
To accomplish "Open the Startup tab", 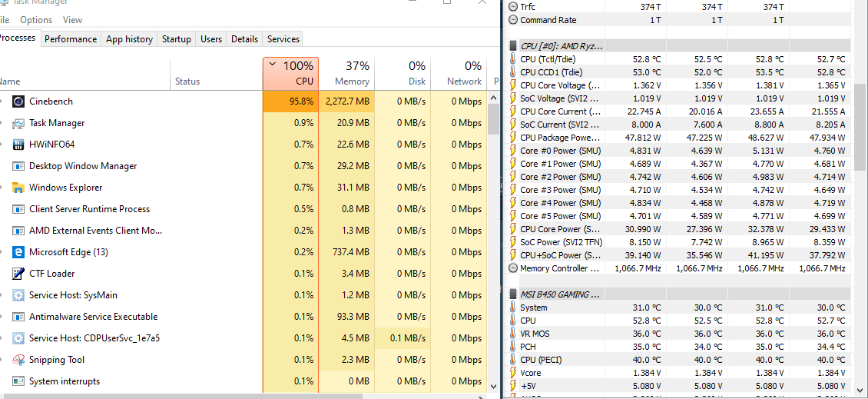I will coord(177,39).
